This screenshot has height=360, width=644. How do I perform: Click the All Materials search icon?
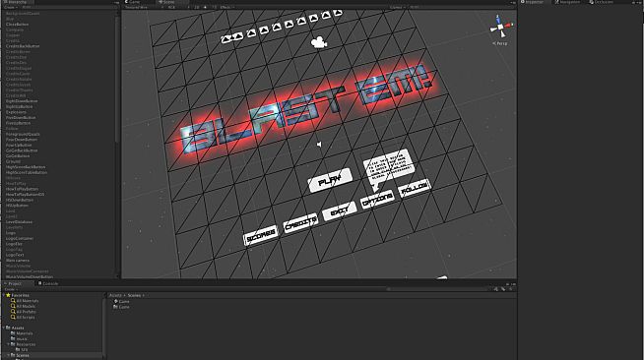tap(13, 301)
